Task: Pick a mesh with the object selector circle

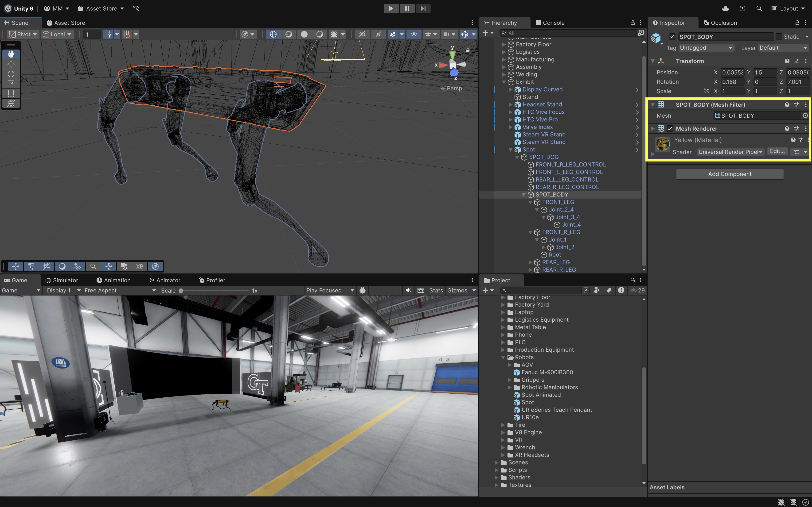Action: pyautogui.click(x=805, y=116)
